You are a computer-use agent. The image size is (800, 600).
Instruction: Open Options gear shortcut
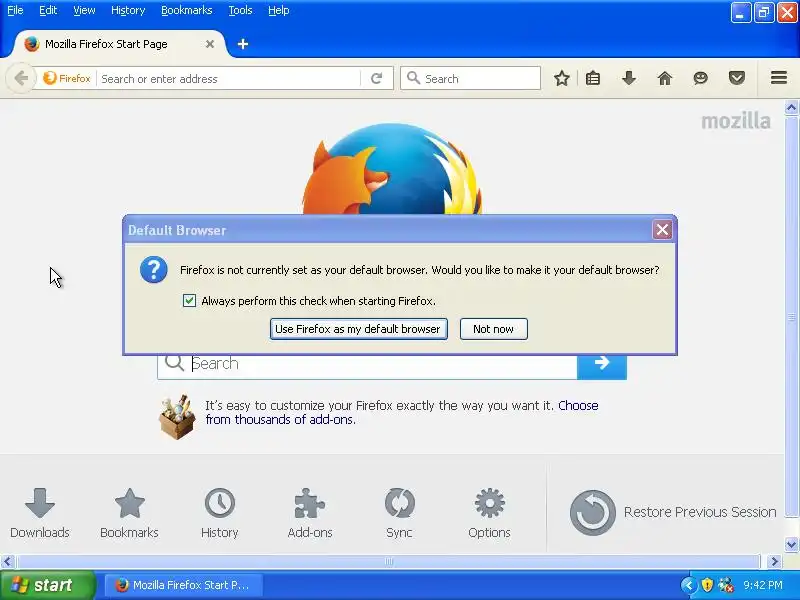(x=489, y=513)
